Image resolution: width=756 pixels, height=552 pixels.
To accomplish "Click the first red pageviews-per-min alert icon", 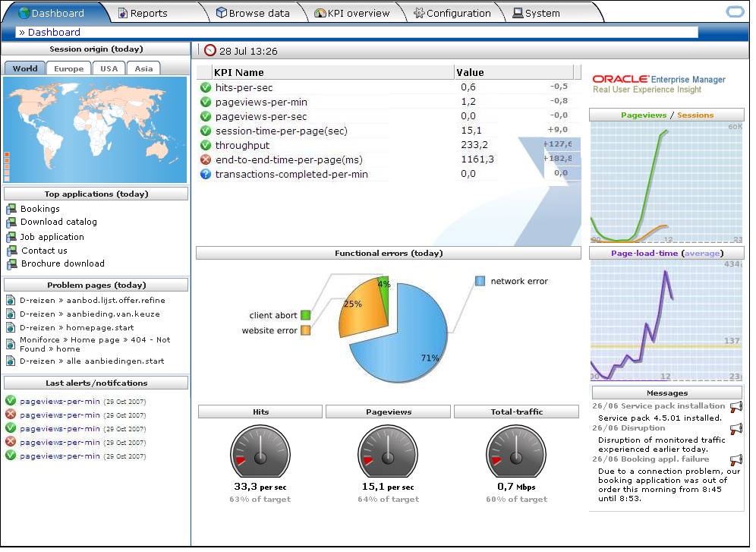I will coord(11,414).
